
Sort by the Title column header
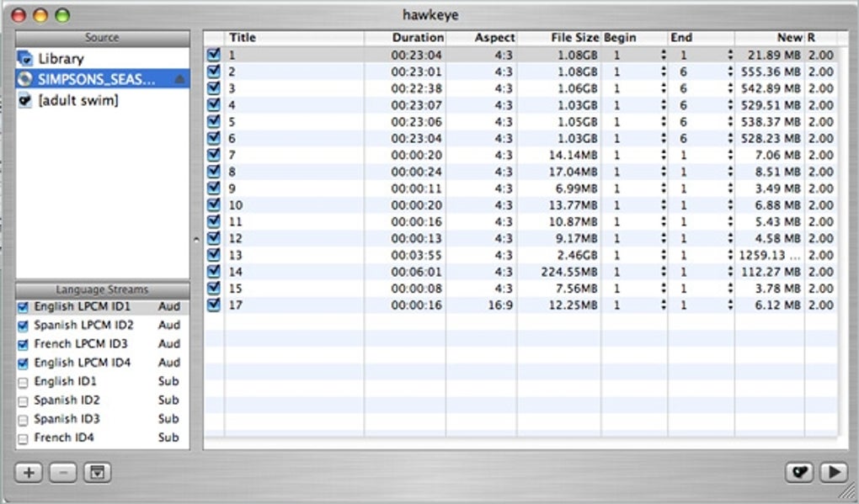tap(294, 38)
